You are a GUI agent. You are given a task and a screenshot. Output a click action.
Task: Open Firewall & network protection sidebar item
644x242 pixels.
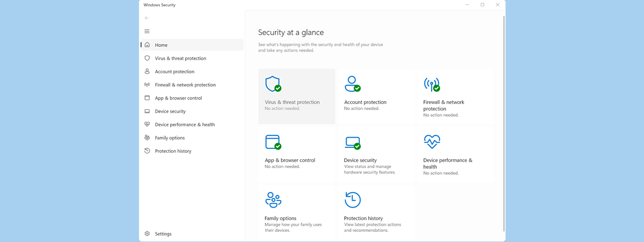tap(192, 85)
